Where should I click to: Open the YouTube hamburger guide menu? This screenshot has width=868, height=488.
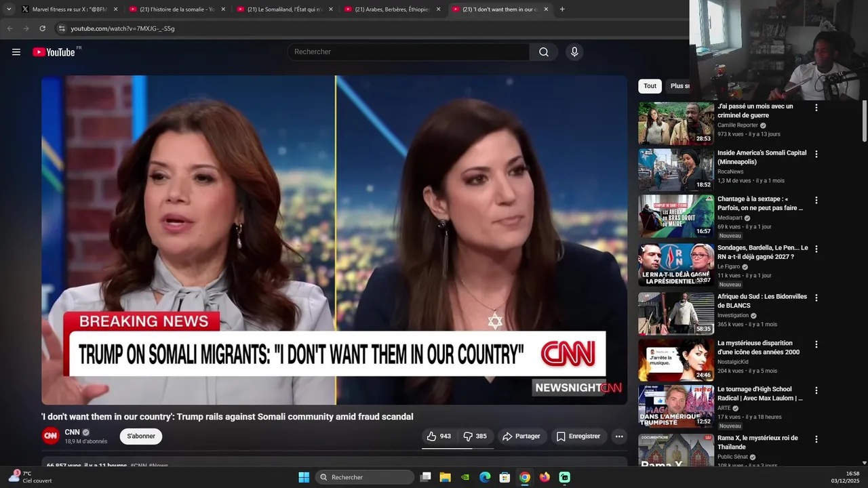[x=16, y=52]
